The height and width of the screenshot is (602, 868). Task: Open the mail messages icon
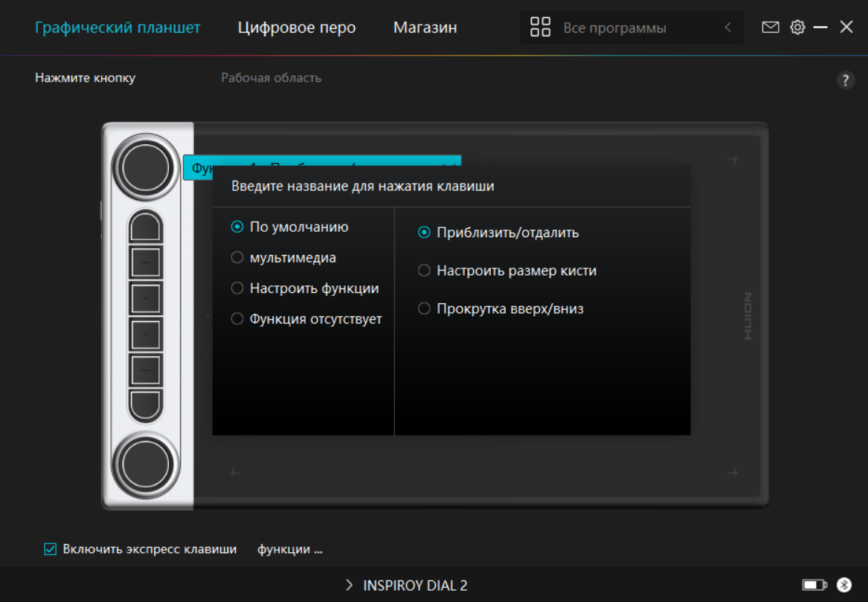[x=771, y=27]
